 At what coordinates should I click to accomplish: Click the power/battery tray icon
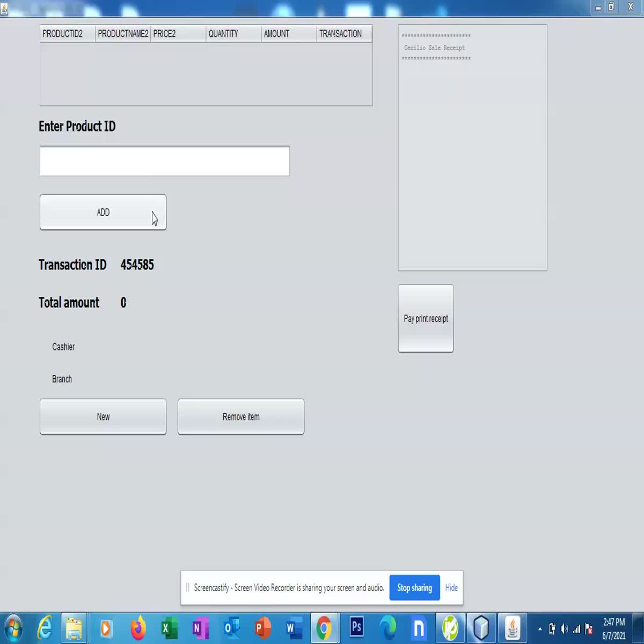point(552,629)
